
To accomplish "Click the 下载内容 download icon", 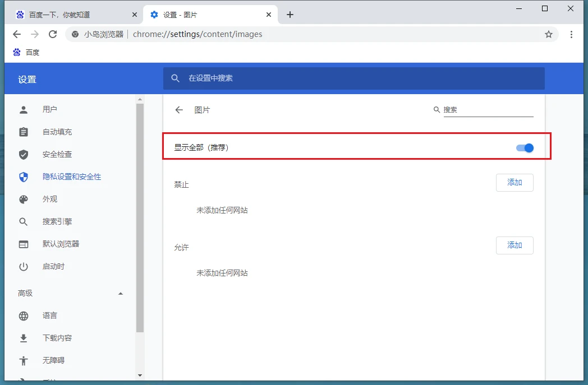I will [x=24, y=338].
